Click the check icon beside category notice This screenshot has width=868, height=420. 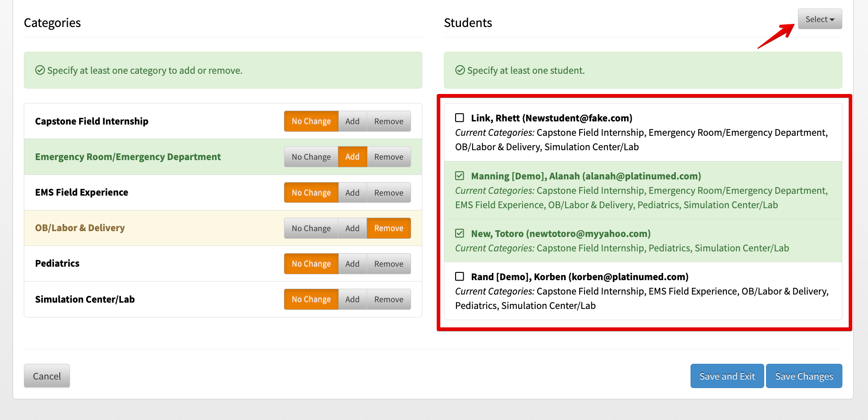(x=40, y=70)
